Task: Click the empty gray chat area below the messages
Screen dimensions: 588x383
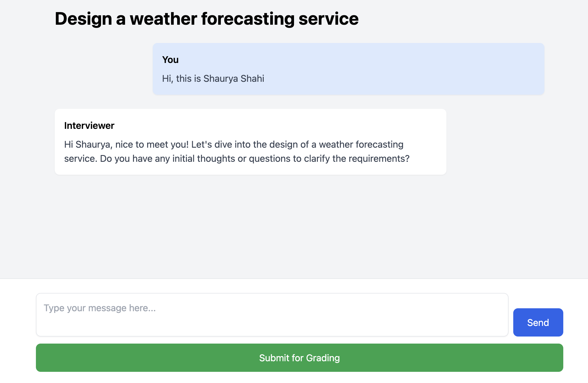Action: (x=294, y=227)
